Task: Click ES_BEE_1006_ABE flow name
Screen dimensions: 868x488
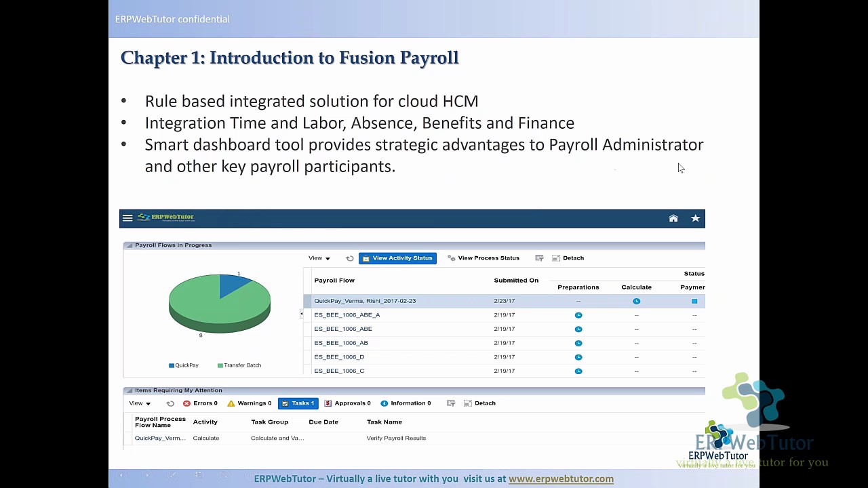Action: pyautogui.click(x=343, y=329)
